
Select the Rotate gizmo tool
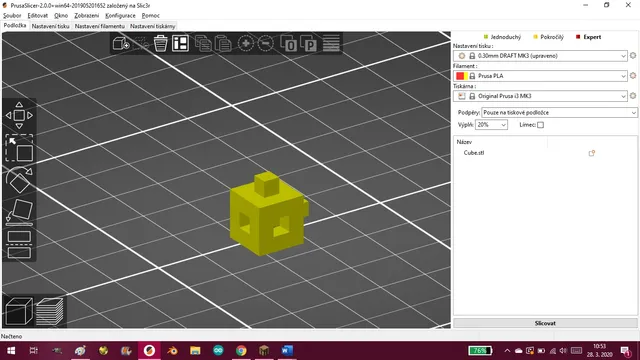pos(19,180)
